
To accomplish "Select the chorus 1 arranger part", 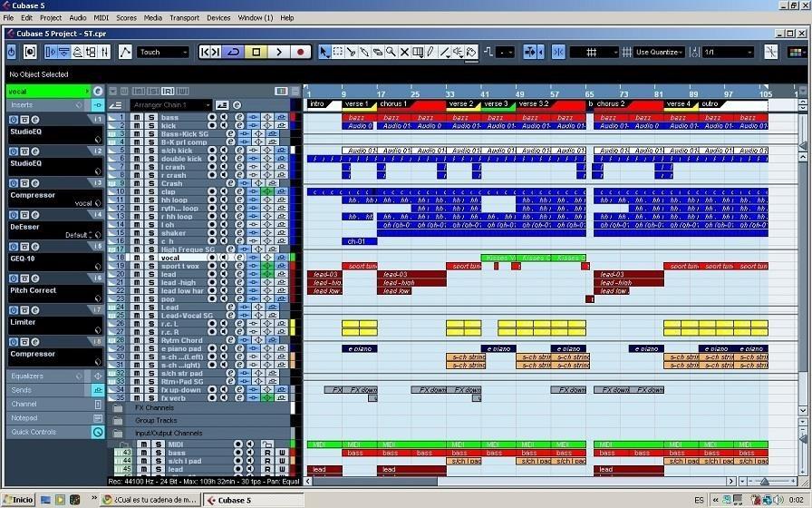I will click(x=411, y=104).
